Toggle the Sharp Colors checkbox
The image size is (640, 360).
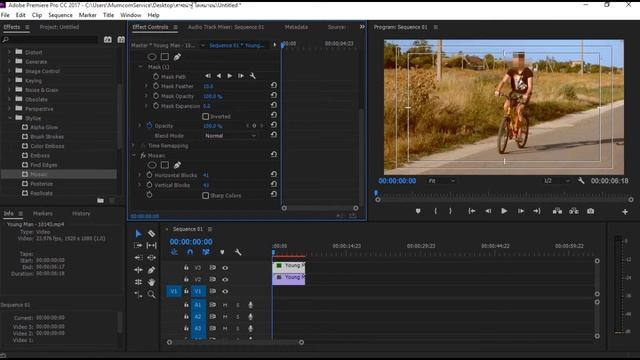(x=206, y=196)
